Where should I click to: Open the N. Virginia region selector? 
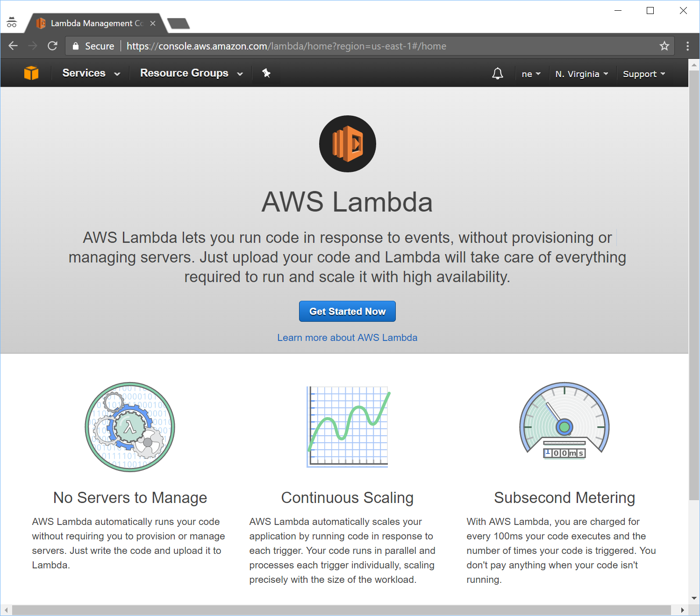pos(581,74)
